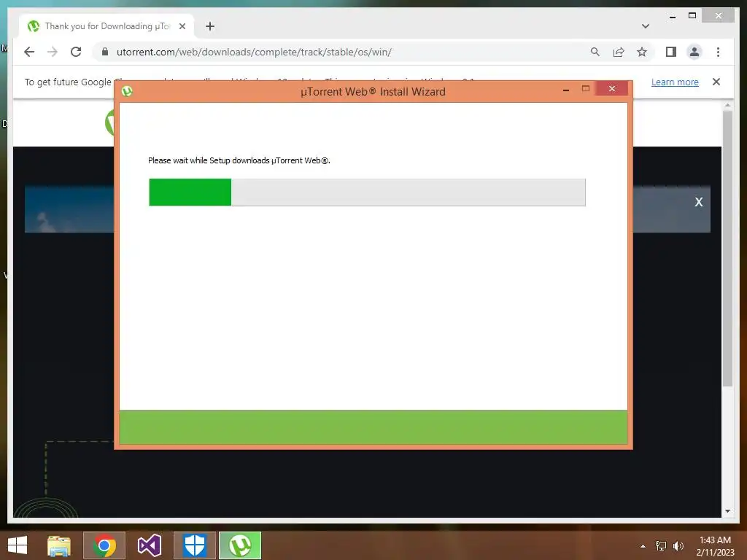This screenshot has height=560, width=747.
Task: Switch to the uTorrent installer taskbar icon
Action: (x=240, y=545)
